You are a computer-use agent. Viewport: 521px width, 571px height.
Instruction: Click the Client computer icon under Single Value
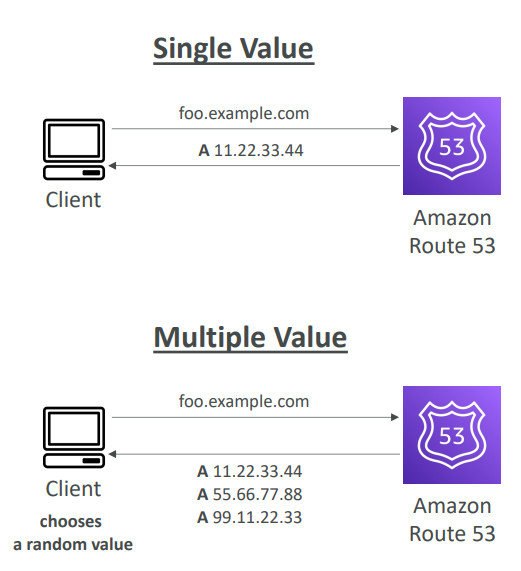[x=74, y=149]
